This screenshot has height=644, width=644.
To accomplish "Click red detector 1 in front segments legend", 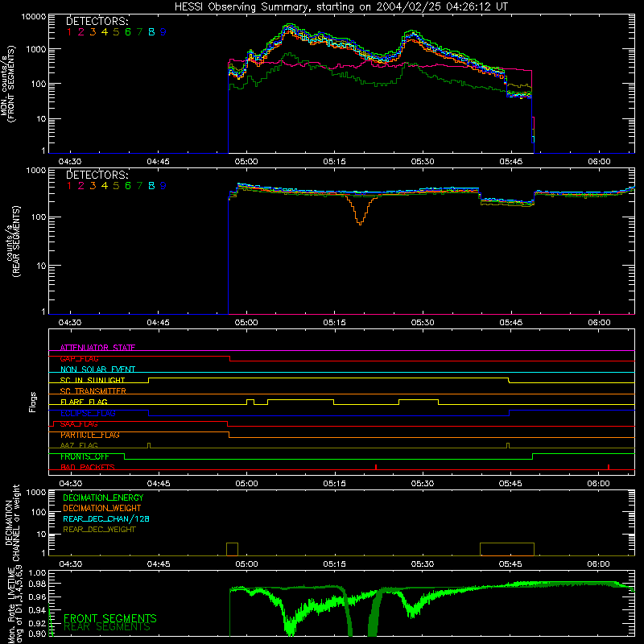I will click(x=69, y=32).
